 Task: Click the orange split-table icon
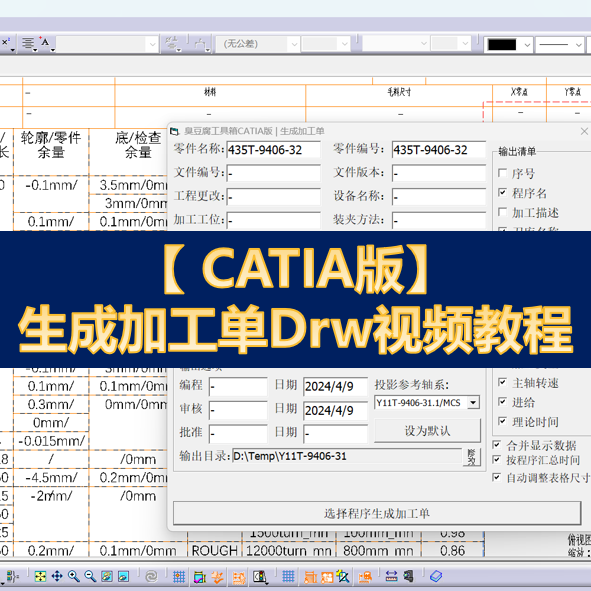tap(327, 577)
